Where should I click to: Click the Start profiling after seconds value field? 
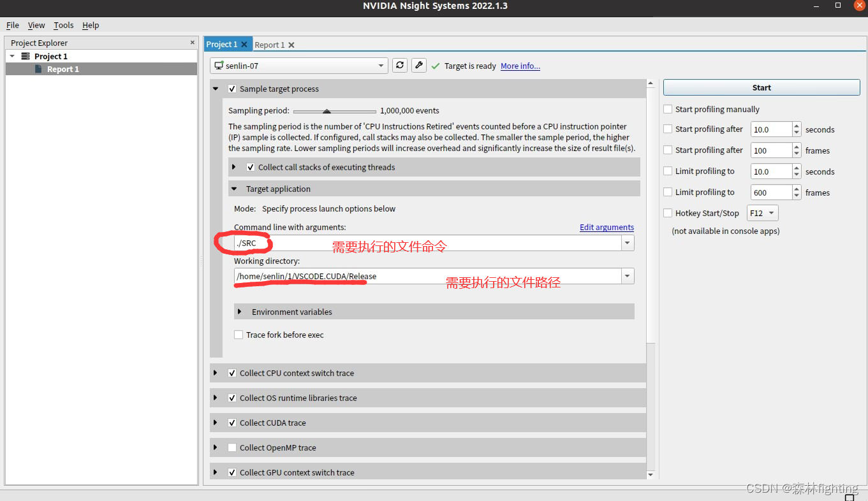771,129
